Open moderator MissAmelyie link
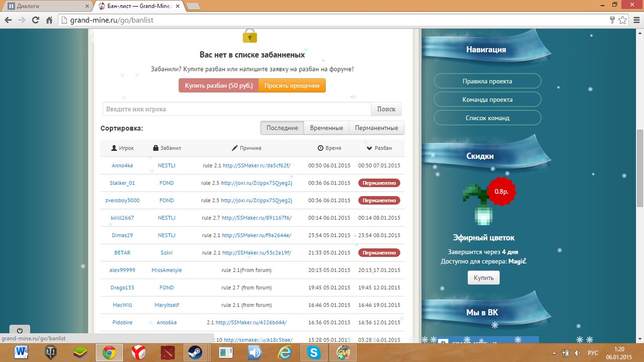644x362 pixels. [x=167, y=270]
